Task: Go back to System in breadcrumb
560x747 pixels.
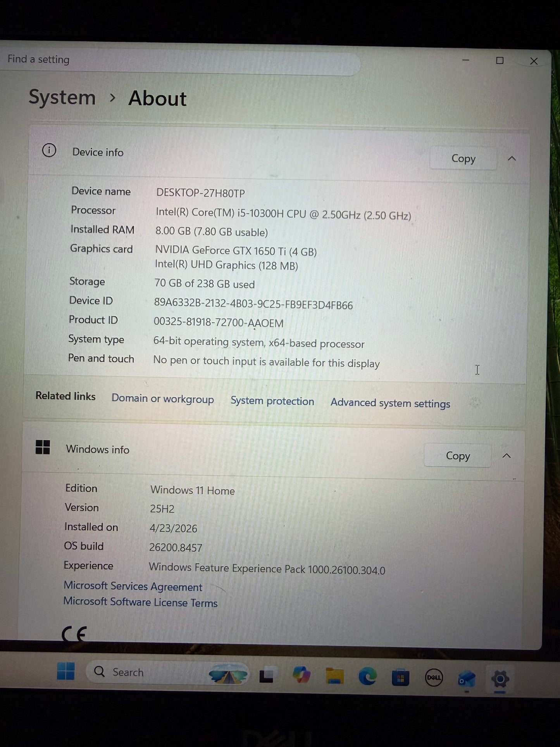Action: click(x=62, y=97)
